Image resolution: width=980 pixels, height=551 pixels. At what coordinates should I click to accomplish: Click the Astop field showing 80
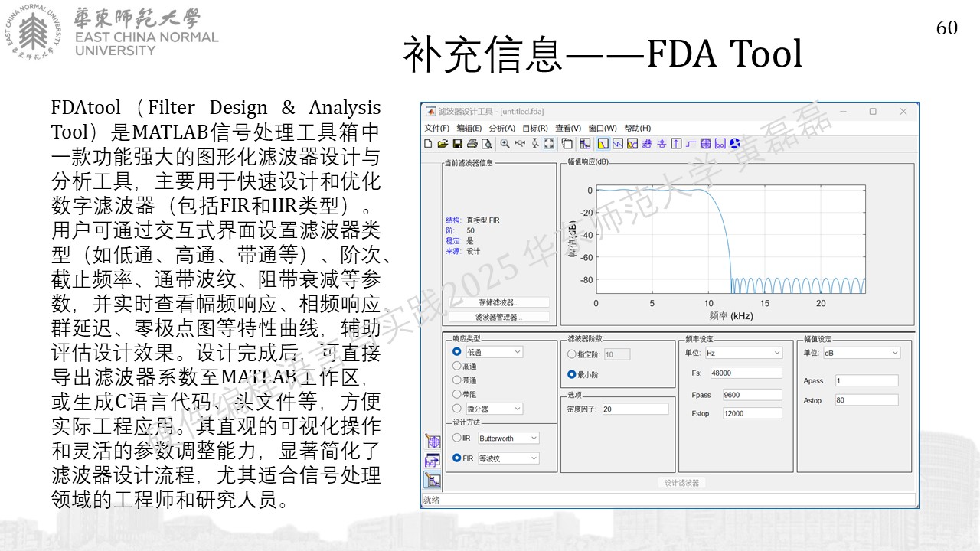(x=866, y=399)
